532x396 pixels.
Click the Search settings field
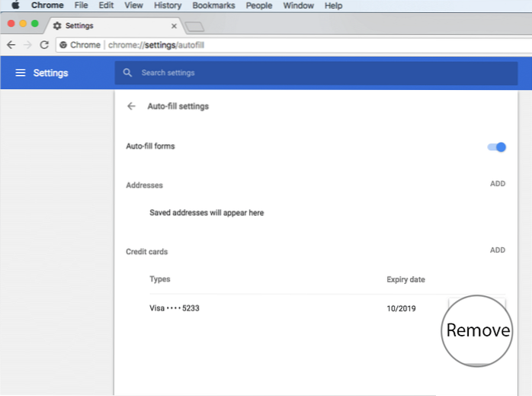(305, 73)
